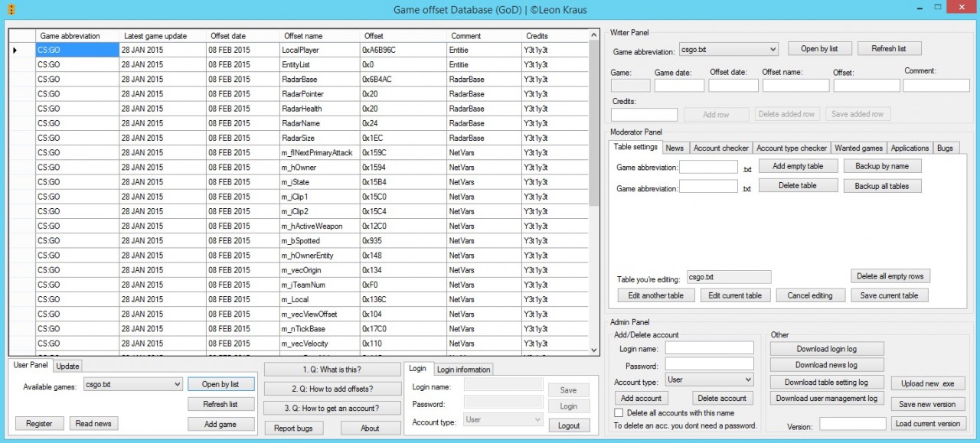Click the Upload new .exe button
Image resolution: width=980 pixels, height=443 pixels.
tap(928, 383)
